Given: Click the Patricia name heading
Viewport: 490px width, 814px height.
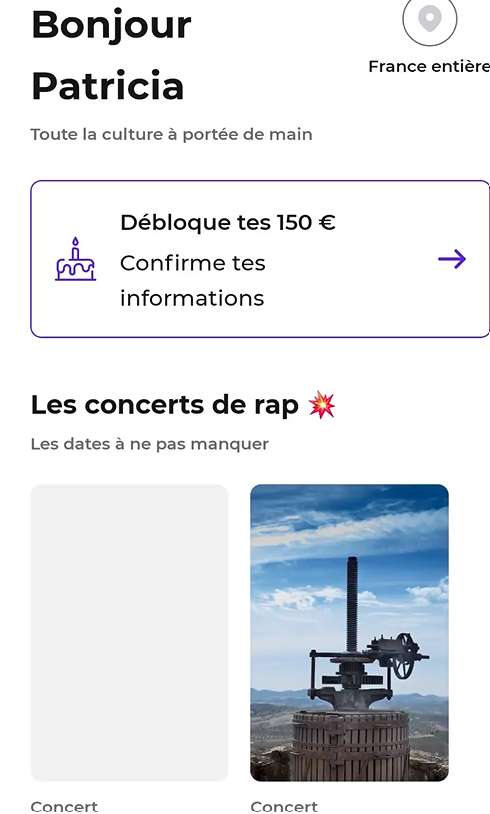Looking at the screenshot, I should [x=107, y=86].
